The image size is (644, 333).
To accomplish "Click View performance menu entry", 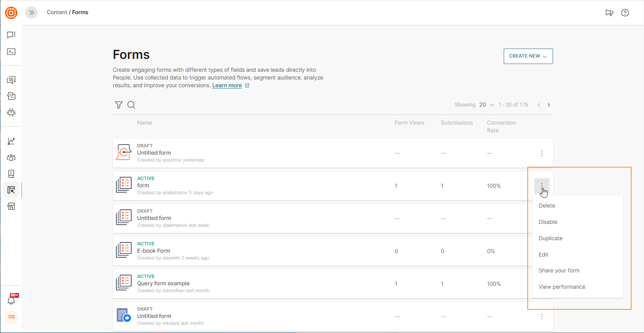I will click(x=562, y=287).
